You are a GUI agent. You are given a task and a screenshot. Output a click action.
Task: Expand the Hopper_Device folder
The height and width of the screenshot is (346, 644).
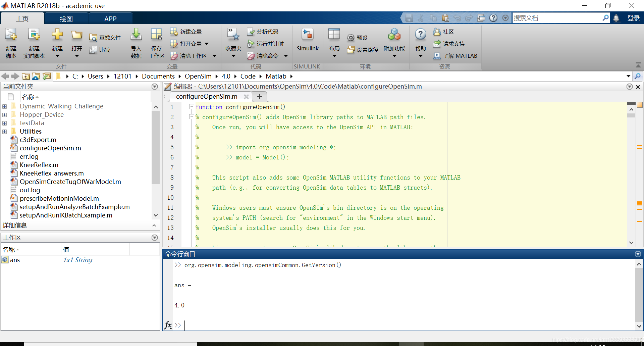5,115
